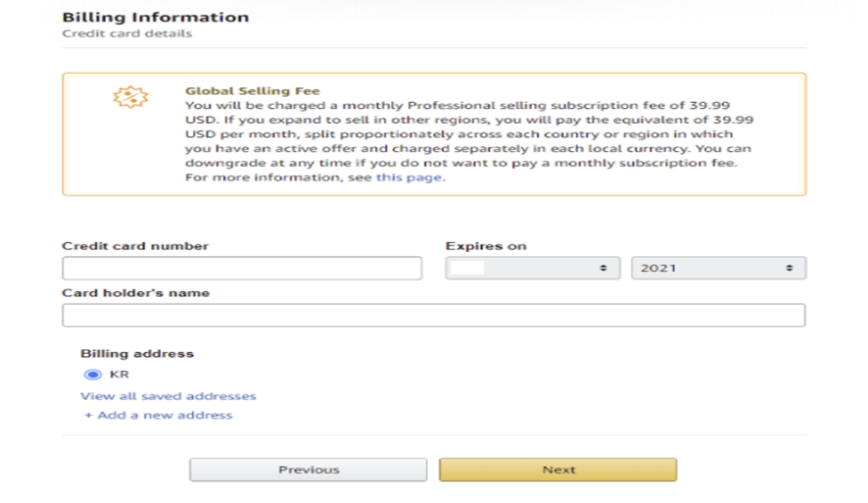This screenshot has height=503, width=868.
Task: Open the expiration month dropdown
Action: click(533, 268)
